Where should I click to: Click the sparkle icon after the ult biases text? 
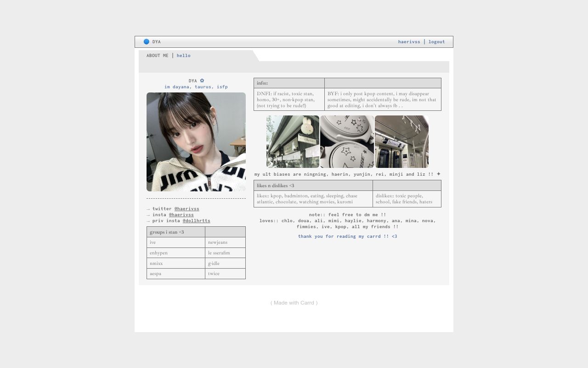(439, 174)
